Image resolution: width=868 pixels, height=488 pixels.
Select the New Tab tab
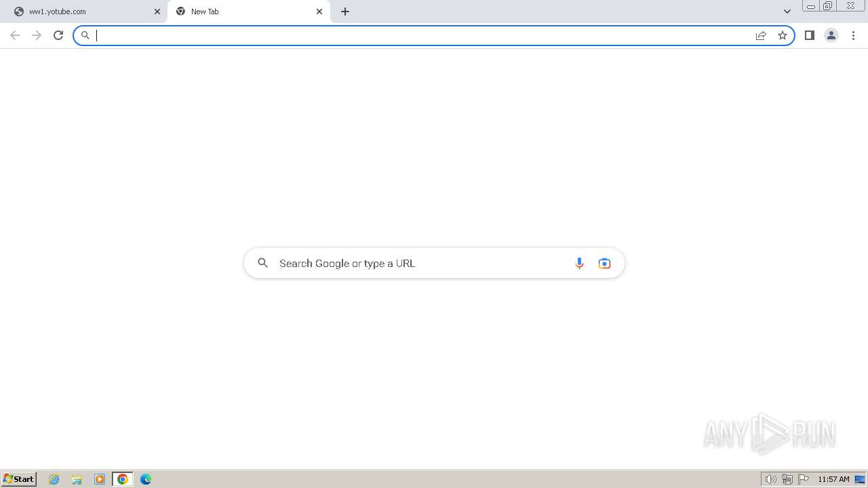pos(248,12)
